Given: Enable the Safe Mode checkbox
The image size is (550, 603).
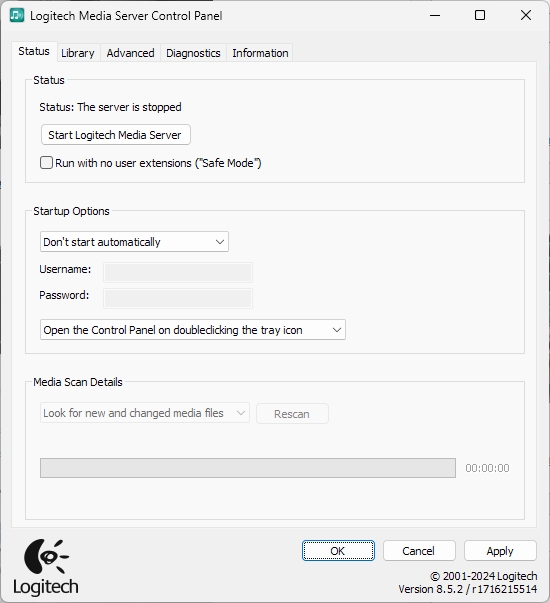Looking at the screenshot, I should (47, 163).
